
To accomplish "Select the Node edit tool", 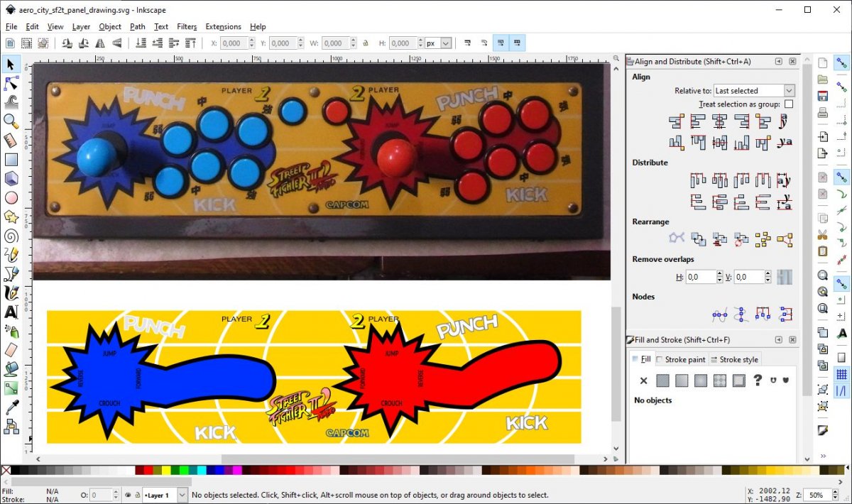I will tap(11, 84).
